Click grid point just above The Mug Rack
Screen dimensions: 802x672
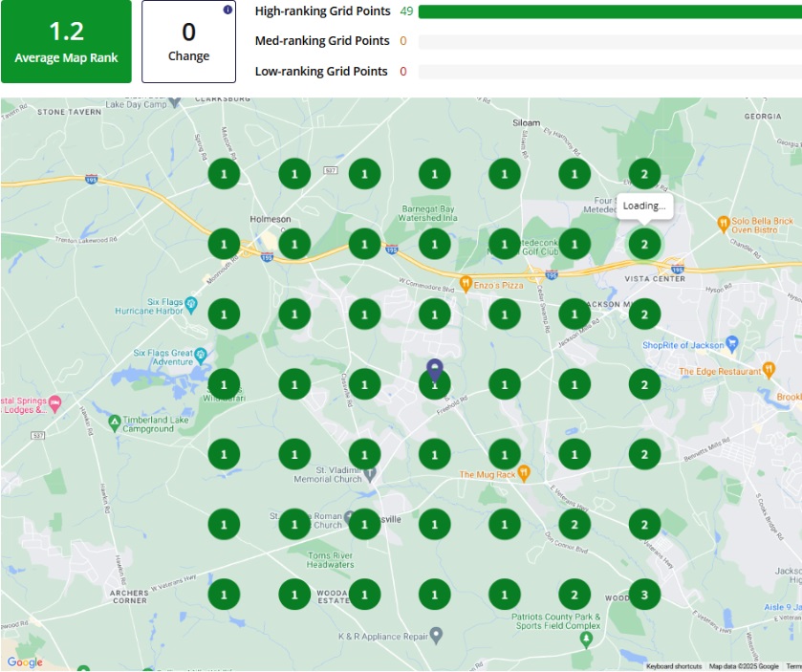pos(505,455)
